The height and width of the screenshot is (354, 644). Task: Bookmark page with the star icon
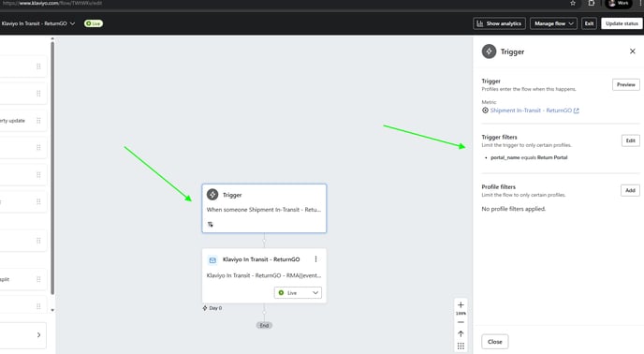573,4
